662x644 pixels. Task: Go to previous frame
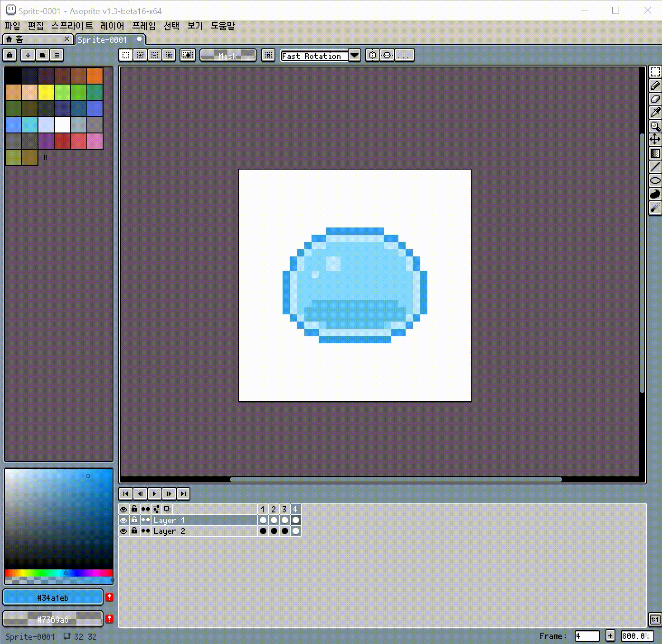(140, 493)
